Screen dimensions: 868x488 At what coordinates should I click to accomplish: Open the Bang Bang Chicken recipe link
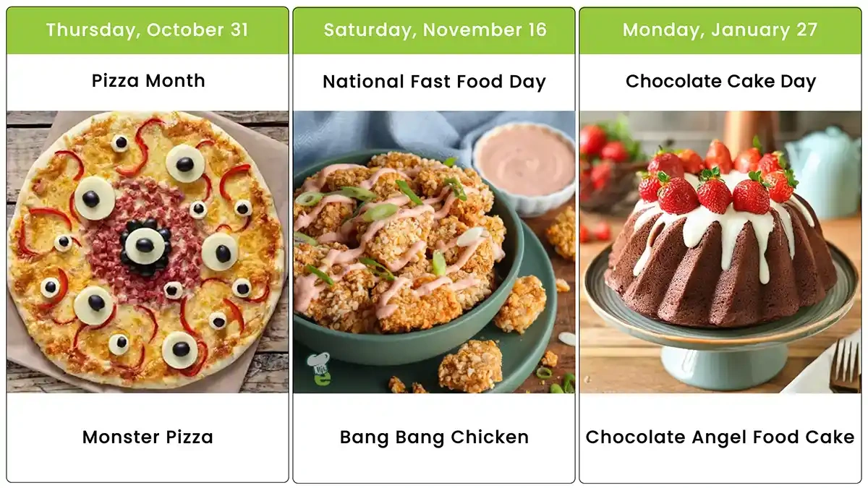434,437
